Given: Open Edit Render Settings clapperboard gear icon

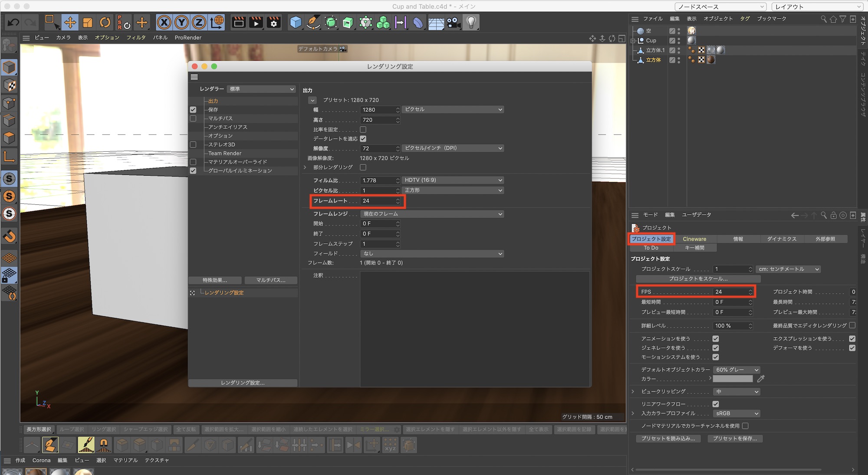Looking at the screenshot, I should [274, 22].
